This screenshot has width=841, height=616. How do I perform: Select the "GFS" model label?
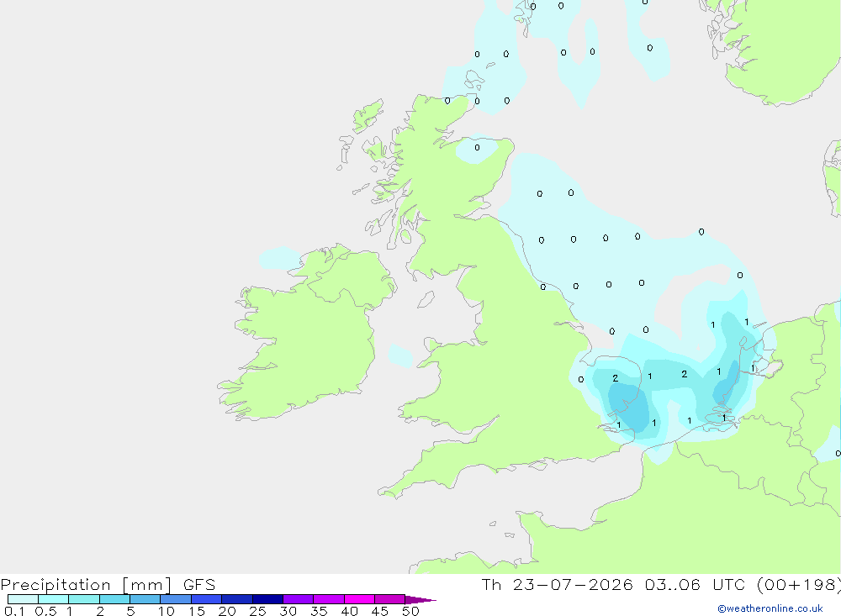199,585
